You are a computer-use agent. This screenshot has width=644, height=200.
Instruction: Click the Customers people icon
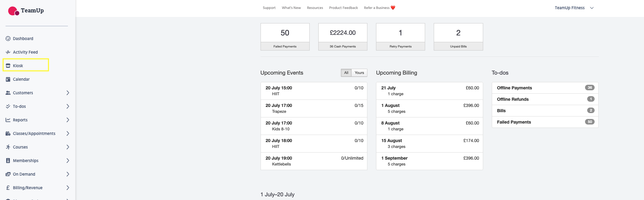[8, 93]
